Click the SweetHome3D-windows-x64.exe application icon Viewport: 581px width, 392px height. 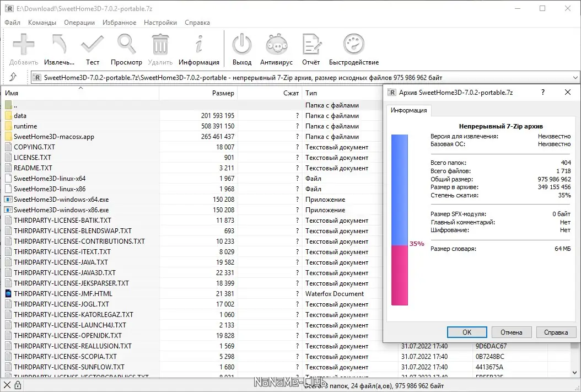click(8, 200)
